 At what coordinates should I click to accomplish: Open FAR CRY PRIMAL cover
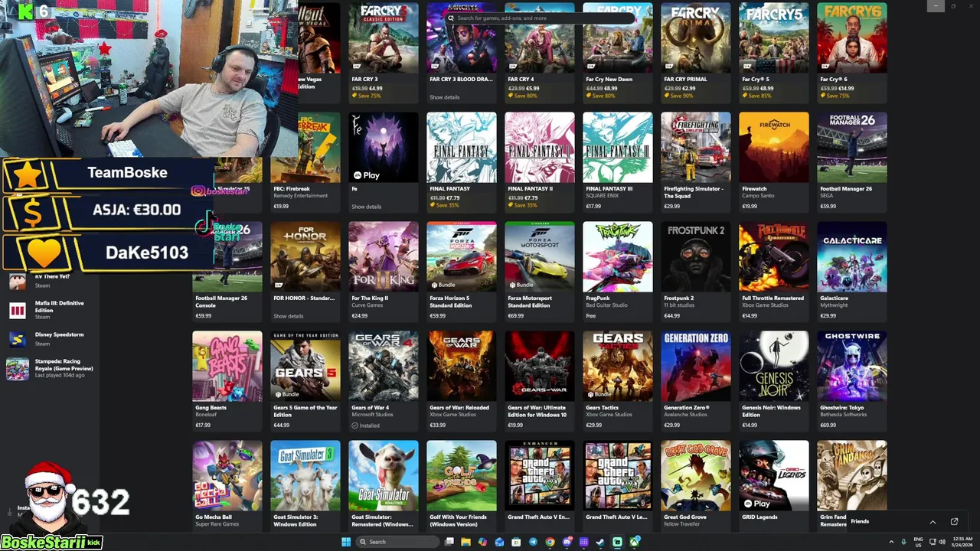(x=696, y=37)
